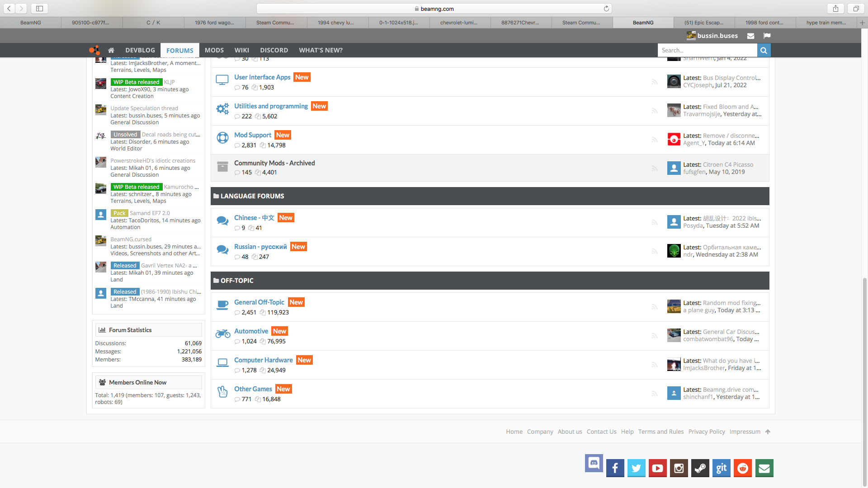Open the Mod Support forum link
868x488 pixels.
(x=253, y=135)
